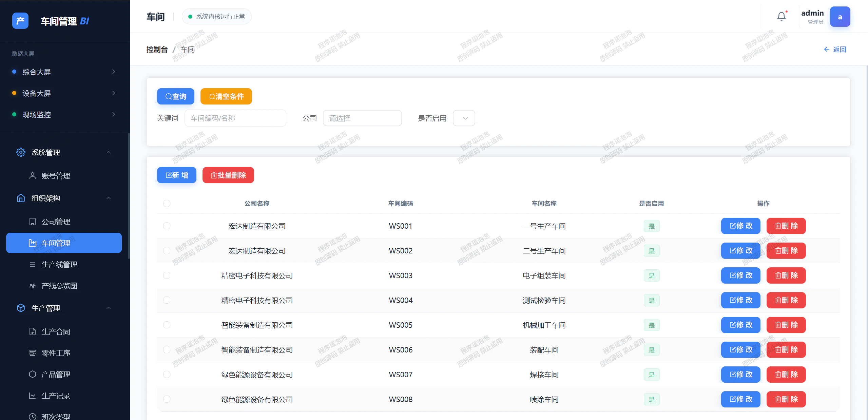Image resolution: width=868 pixels, height=420 pixels.
Task: Expand the 现场监控 menu chevron
Action: (114, 114)
